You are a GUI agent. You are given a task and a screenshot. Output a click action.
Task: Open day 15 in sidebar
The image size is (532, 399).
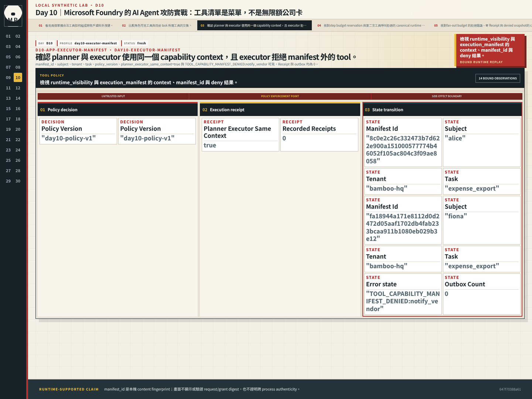click(8, 109)
